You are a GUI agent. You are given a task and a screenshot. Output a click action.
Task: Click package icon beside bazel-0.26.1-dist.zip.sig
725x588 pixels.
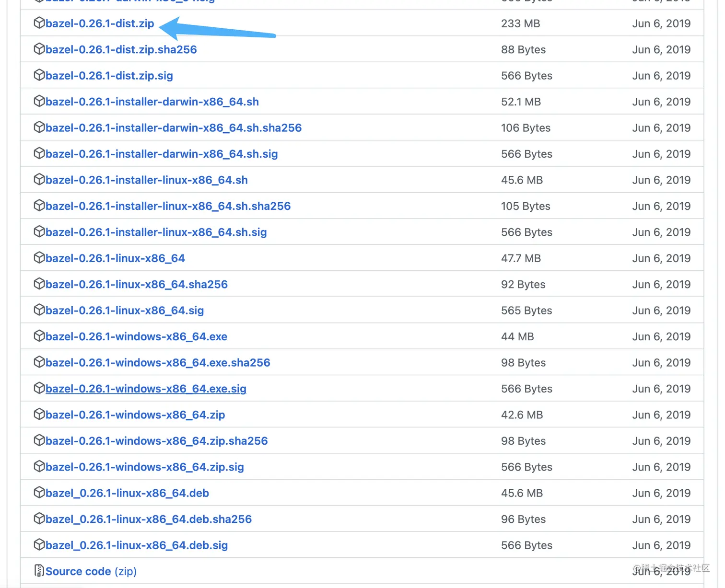39,75
